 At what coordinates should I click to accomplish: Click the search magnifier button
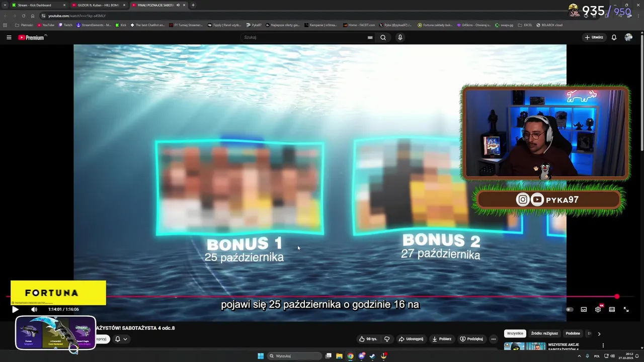[x=383, y=37]
